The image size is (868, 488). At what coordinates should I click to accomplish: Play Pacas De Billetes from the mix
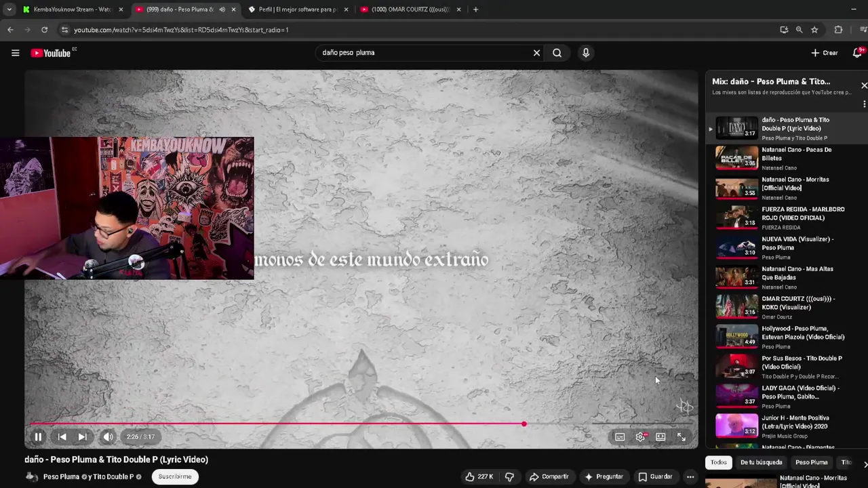tap(787, 159)
